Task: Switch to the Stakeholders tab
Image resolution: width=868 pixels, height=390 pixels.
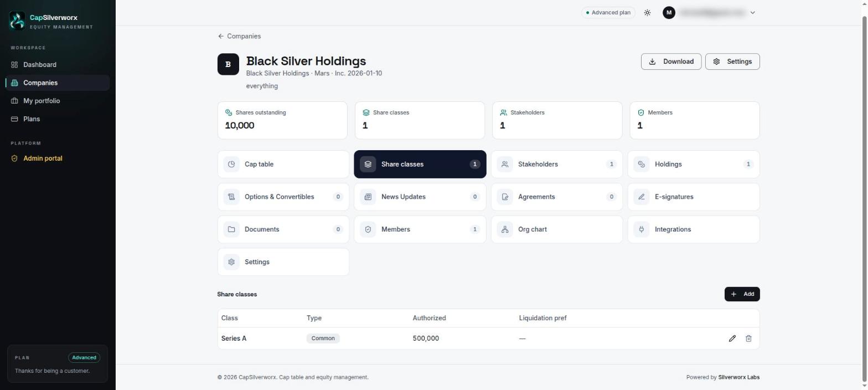Action: (x=557, y=164)
